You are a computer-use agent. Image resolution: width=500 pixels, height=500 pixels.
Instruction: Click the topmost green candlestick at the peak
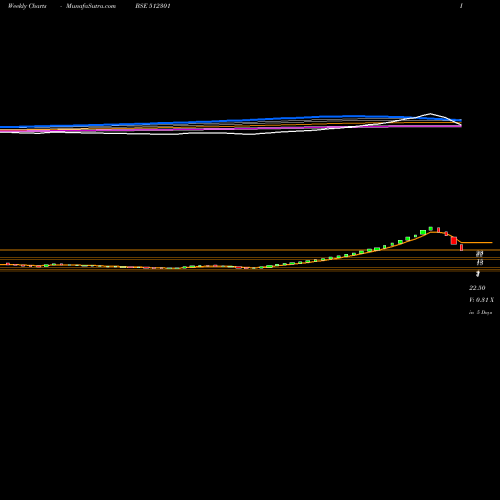point(431,229)
